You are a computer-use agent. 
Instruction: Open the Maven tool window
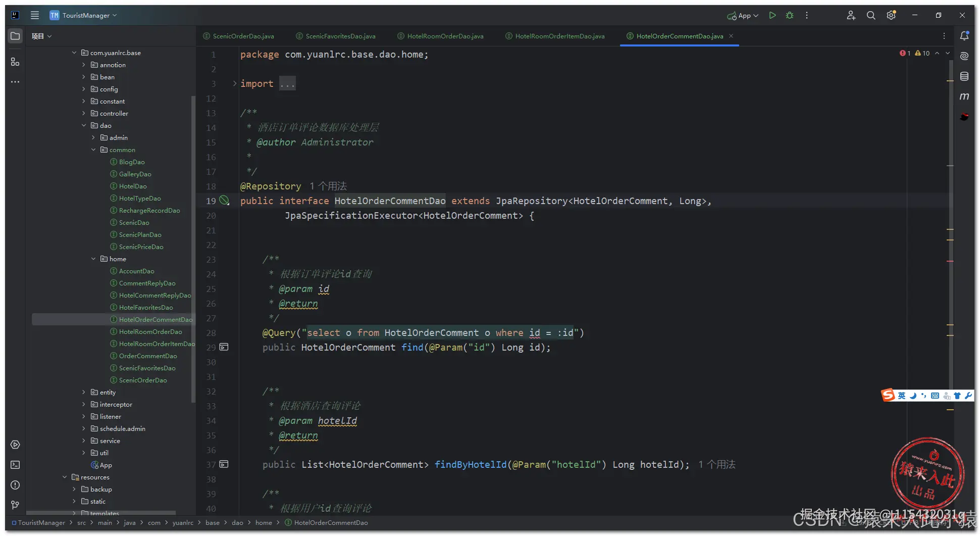[x=964, y=96]
